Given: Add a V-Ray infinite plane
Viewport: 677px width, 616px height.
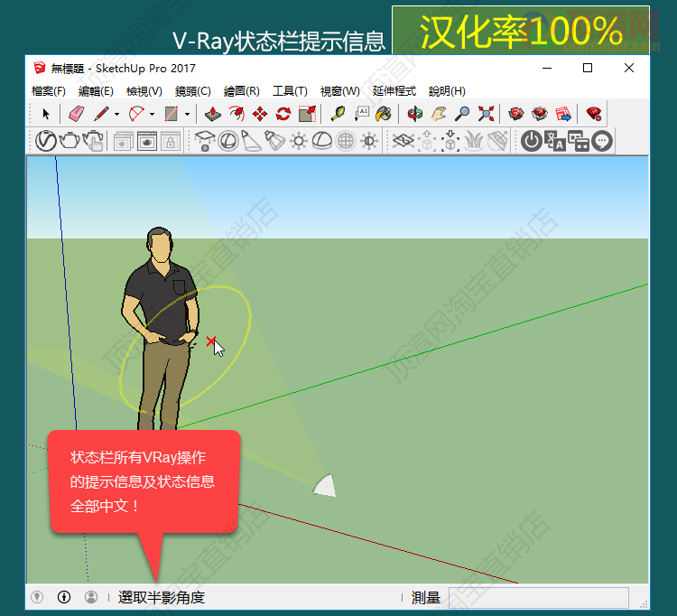Looking at the screenshot, I should click(x=403, y=141).
